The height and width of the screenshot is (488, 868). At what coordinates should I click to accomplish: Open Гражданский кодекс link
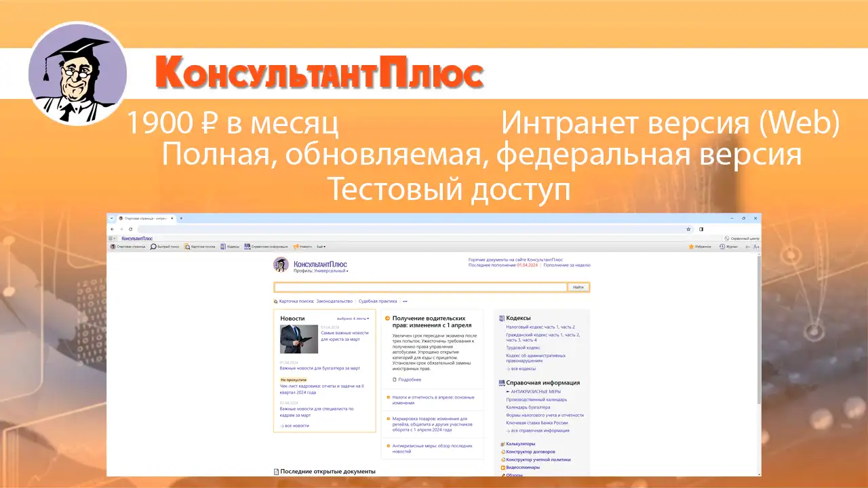pos(543,337)
